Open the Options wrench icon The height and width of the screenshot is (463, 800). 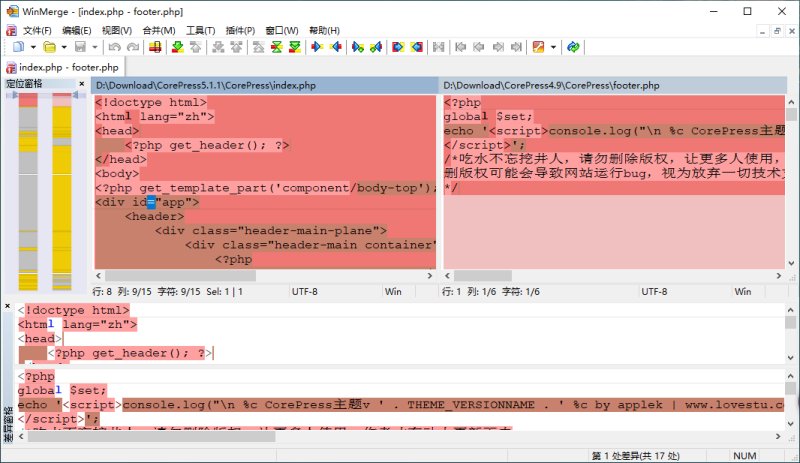pyautogui.click(x=538, y=47)
